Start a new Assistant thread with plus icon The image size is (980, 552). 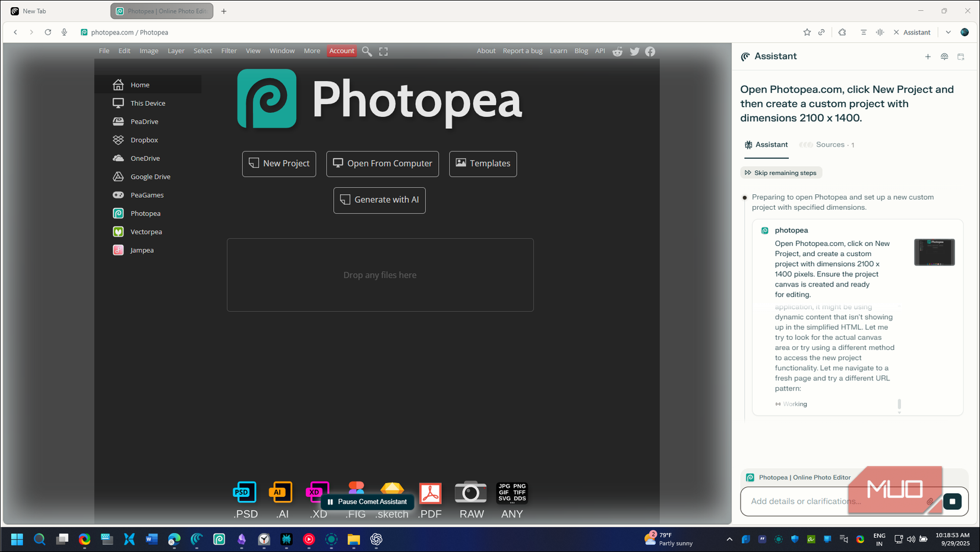tap(928, 57)
